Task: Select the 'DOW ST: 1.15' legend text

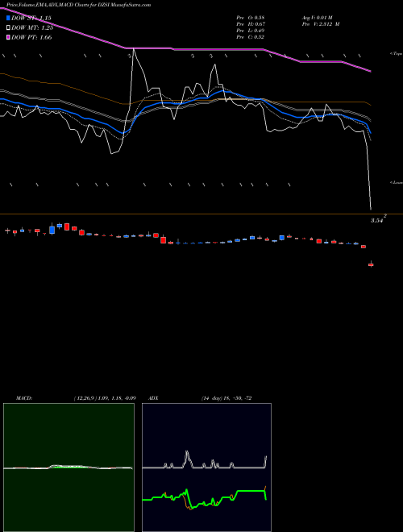Action: click(x=31, y=18)
